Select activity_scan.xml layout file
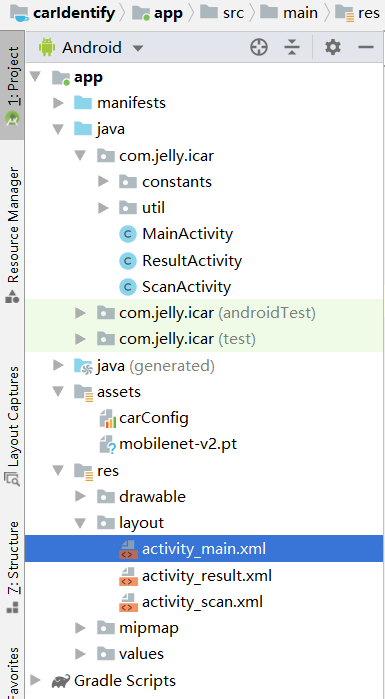The width and height of the screenshot is (385, 699). pos(202,602)
